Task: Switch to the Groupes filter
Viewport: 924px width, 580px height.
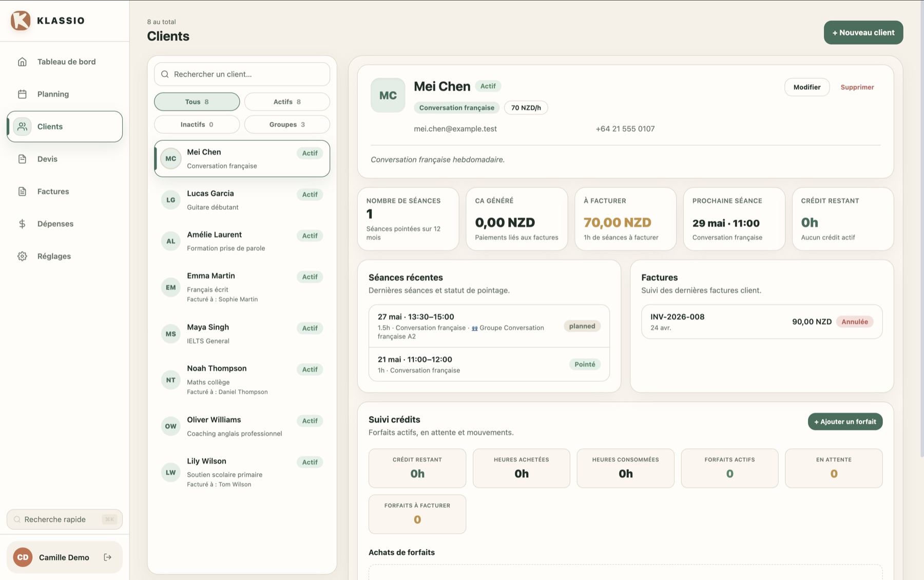Action: [287, 124]
